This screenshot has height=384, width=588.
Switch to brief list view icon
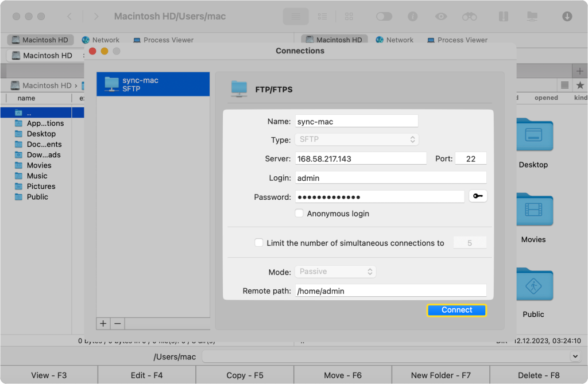pos(322,16)
